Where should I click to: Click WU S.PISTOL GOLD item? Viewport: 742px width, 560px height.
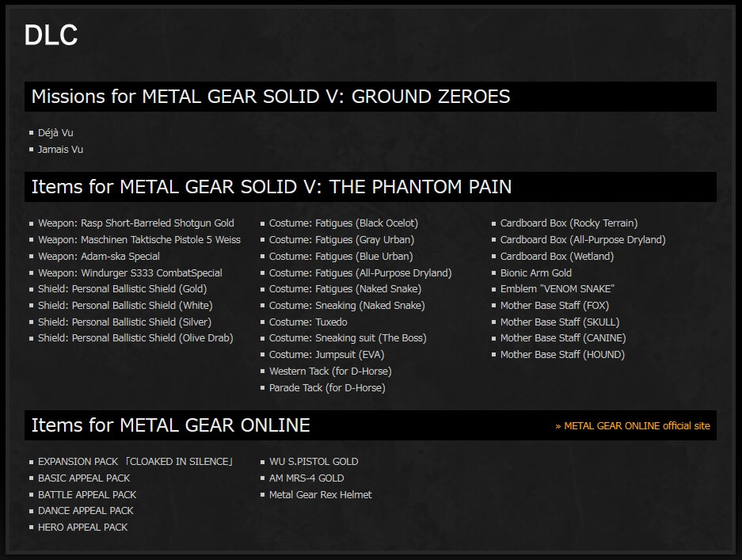(x=314, y=462)
